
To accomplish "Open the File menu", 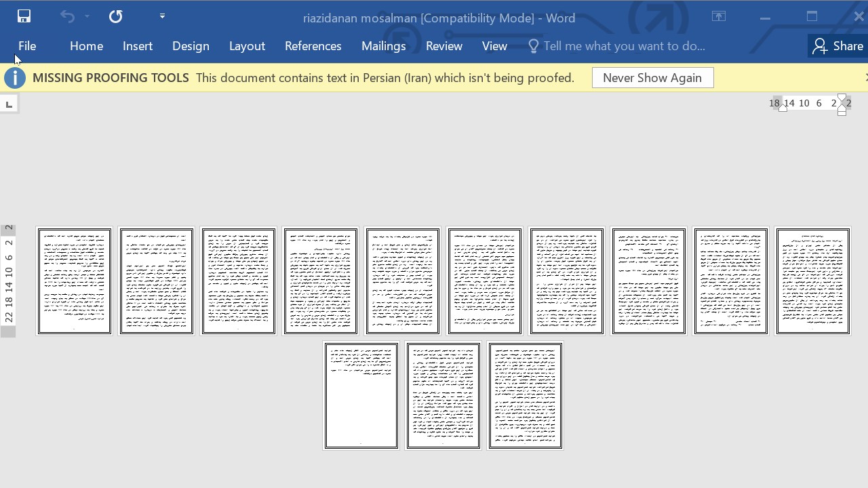I will (27, 46).
